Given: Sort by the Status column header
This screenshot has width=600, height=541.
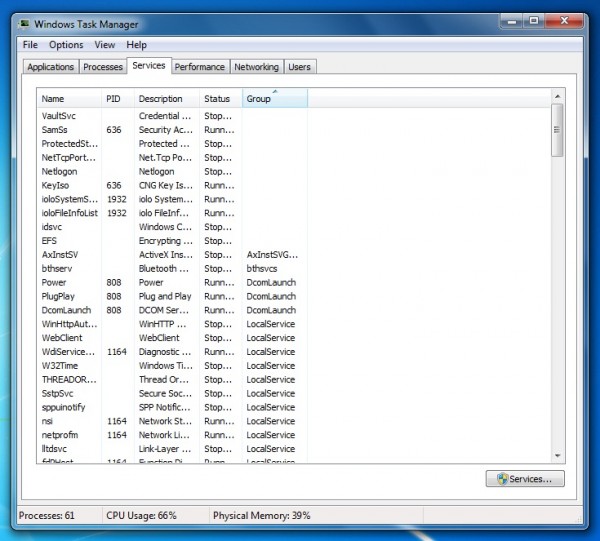Looking at the screenshot, I should pos(221,99).
